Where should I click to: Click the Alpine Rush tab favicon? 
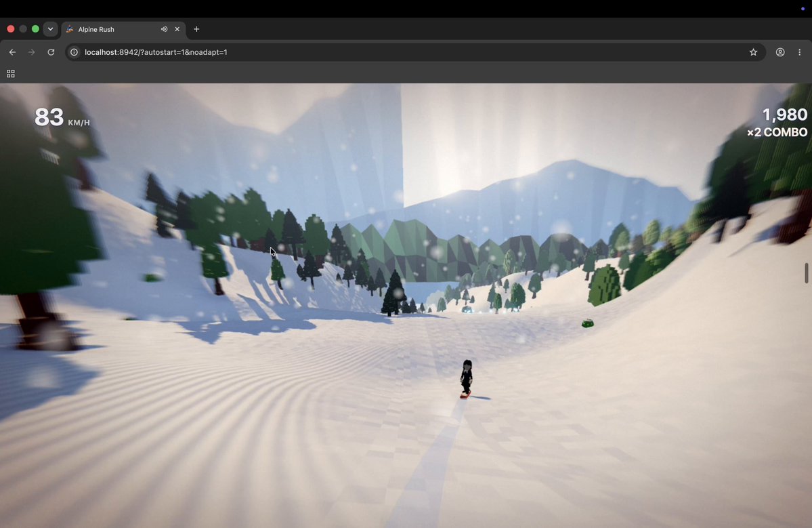point(70,29)
